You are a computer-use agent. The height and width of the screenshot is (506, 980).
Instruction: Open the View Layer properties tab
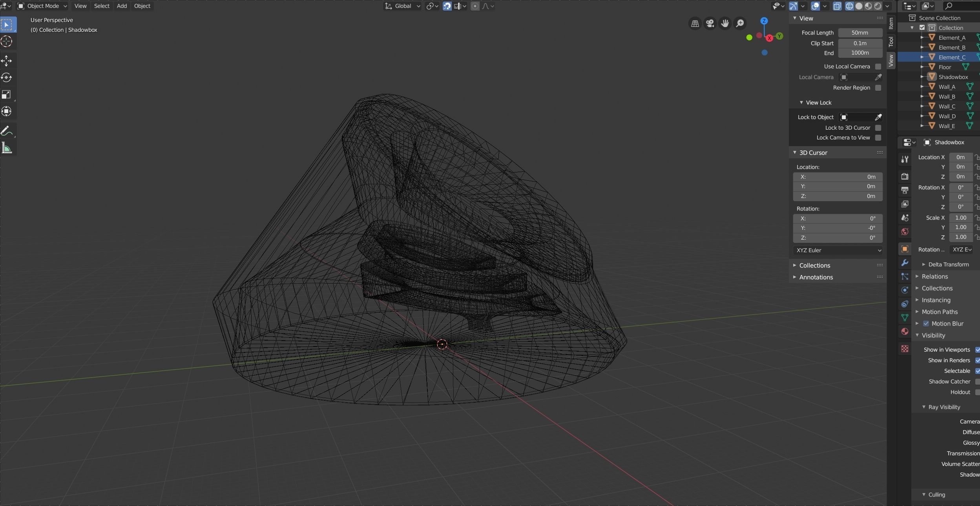point(905,204)
